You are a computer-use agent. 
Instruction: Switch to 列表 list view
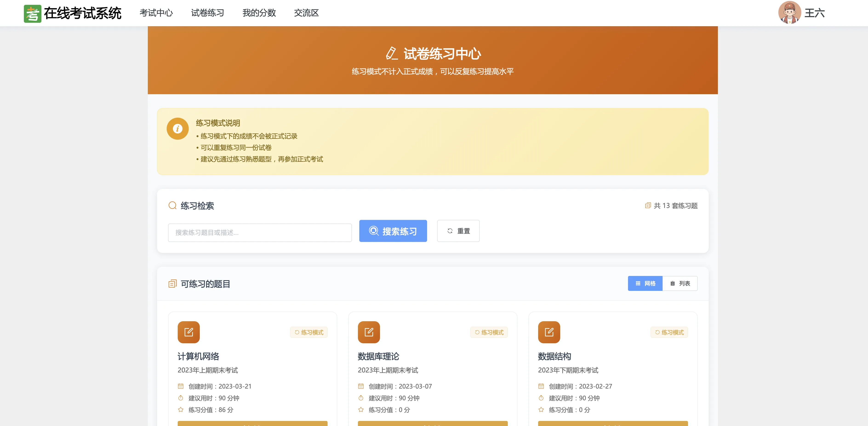click(x=680, y=284)
